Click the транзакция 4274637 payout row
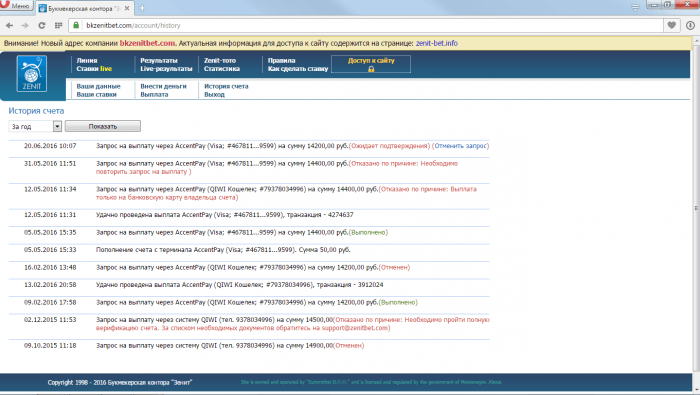The width and height of the screenshot is (700, 395). (x=249, y=215)
